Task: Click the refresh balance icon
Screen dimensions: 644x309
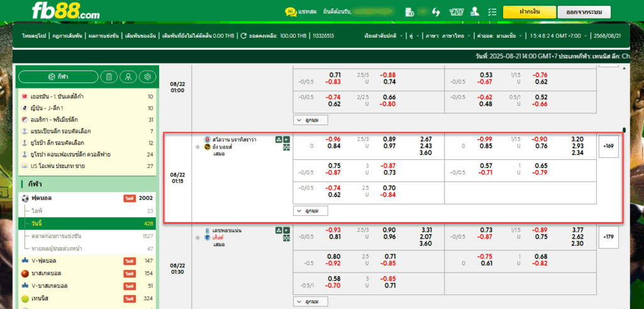Action: click(243, 36)
